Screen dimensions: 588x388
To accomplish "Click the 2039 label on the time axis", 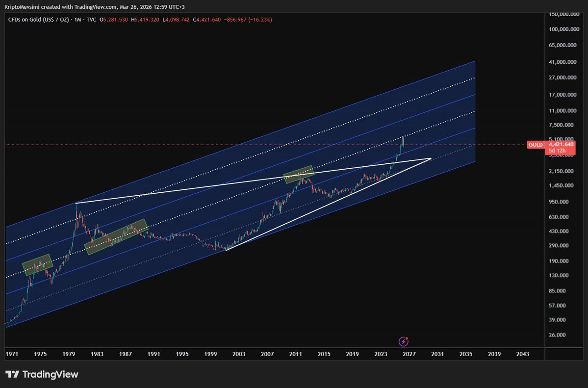I will [494, 354].
